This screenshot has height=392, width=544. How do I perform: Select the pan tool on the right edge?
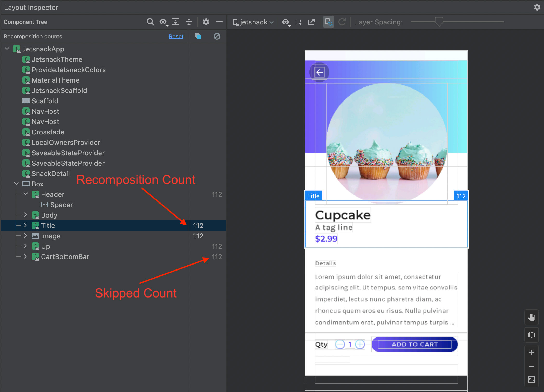[x=532, y=317]
